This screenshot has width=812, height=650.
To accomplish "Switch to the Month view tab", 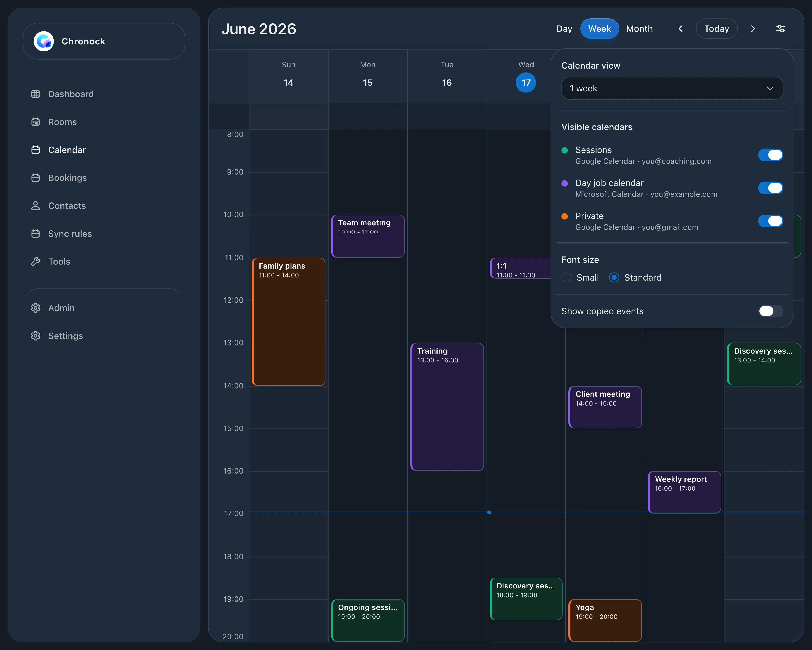I will click(639, 29).
